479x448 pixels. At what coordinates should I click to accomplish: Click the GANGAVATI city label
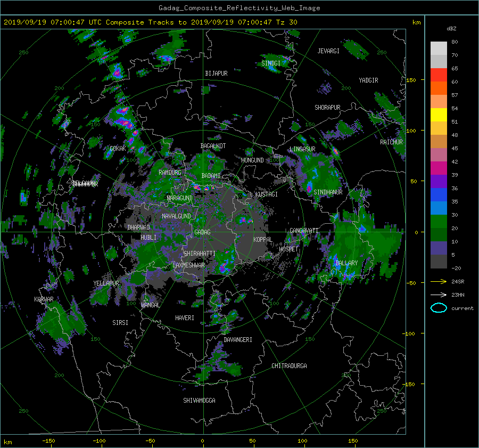click(x=304, y=230)
